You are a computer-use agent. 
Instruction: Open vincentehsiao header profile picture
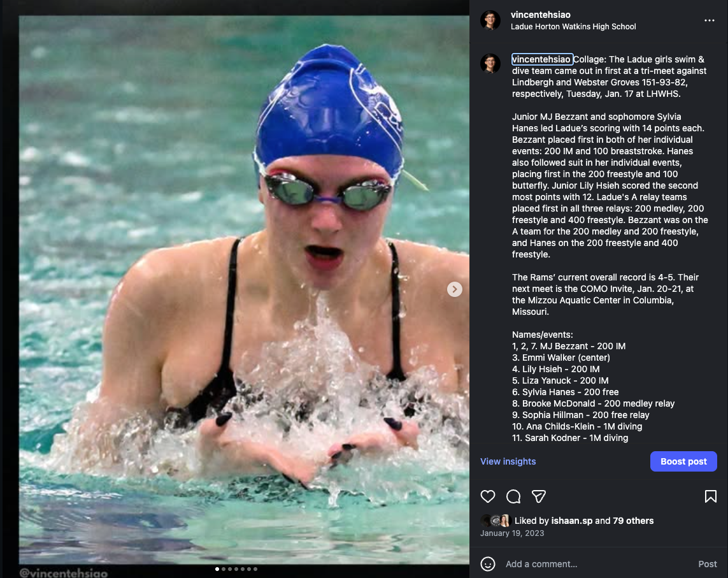tap(490, 20)
